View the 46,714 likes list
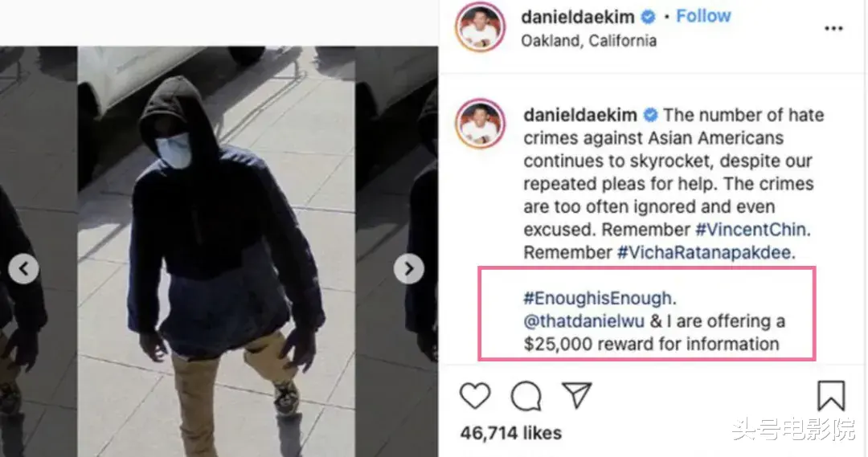This screenshot has height=457, width=868. pyautogui.click(x=511, y=433)
